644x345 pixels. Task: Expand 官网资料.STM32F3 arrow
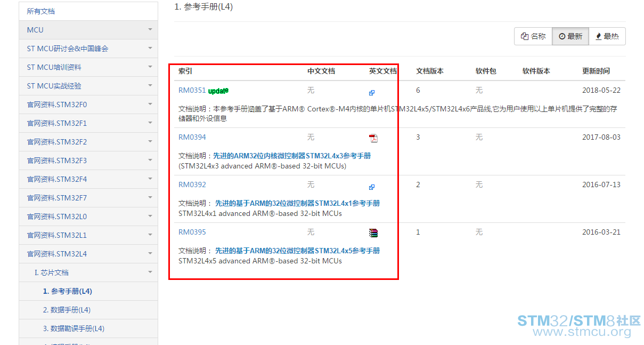pos(150,161)
